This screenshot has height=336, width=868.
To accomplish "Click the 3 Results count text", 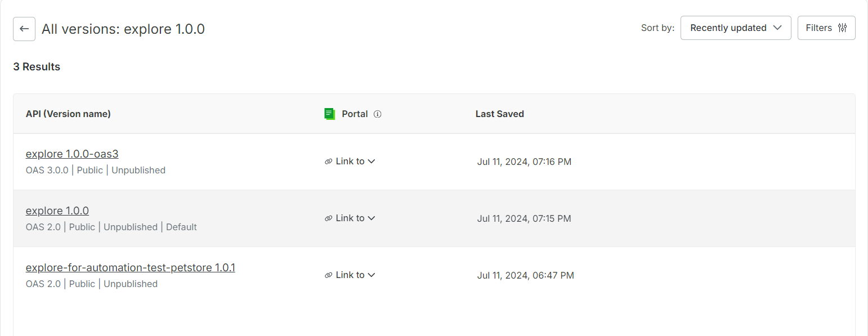I will 37,66.
